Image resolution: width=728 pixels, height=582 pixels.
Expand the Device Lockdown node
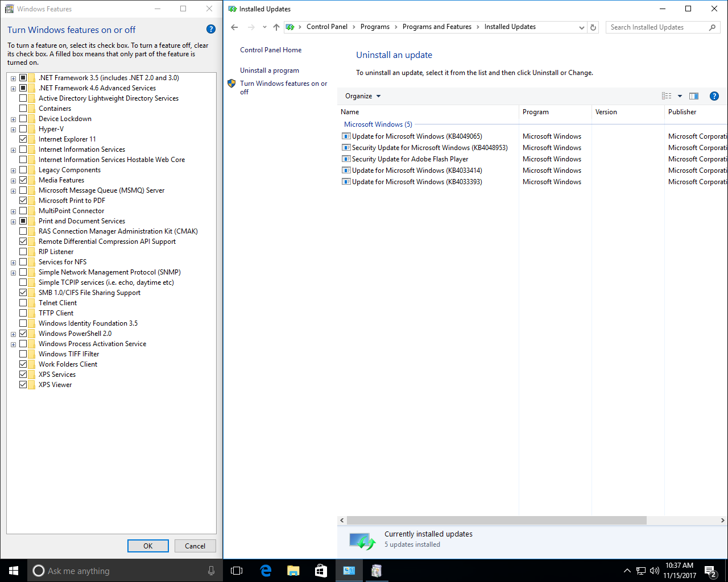pos(13,119)
